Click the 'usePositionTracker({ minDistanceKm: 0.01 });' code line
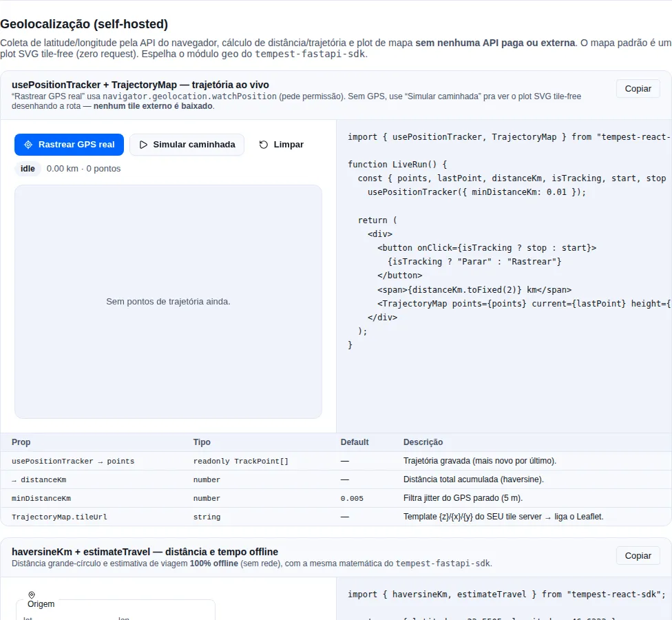Image resolution: width=672 pixels, height=620 pixels. pos(476,192)
